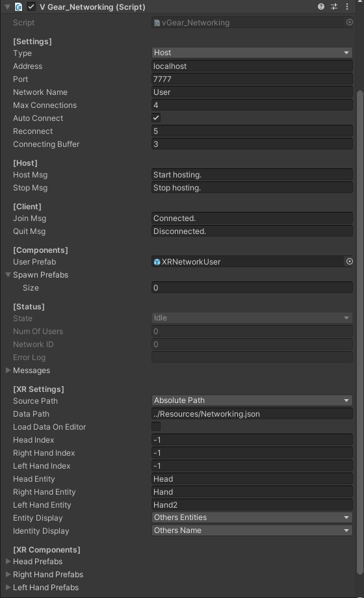Open the Entity Display dropdown
The width and height of the screenshot is (364, 598).
[x=252, y=517]
